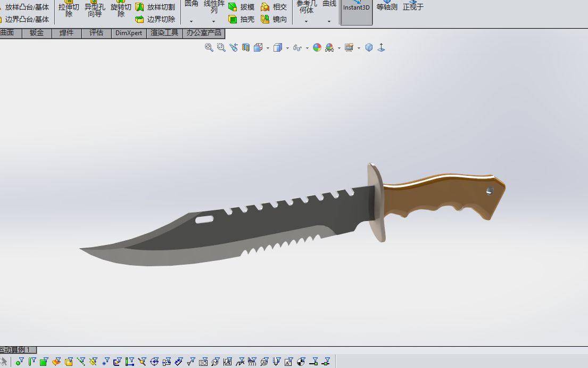Expand the Curves (曲线) dropdown arrow

[329, 21]
